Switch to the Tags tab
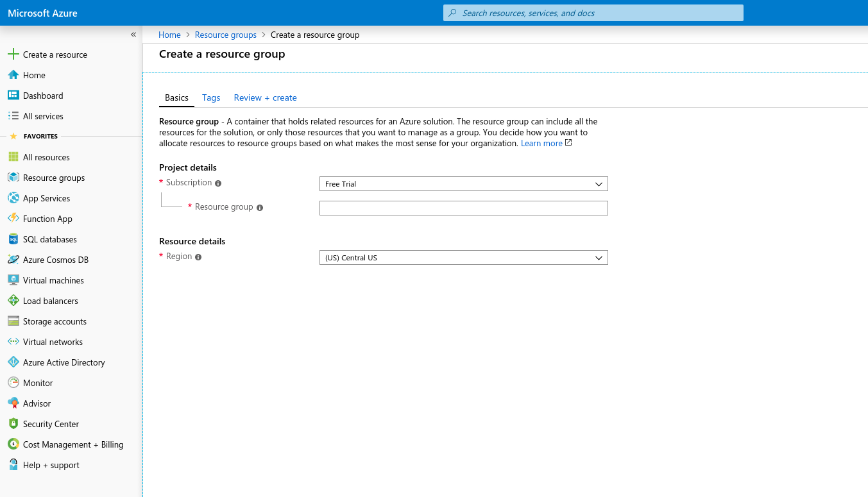The width and height of the screenshot is (868, 497). click(x=211, y=98)
